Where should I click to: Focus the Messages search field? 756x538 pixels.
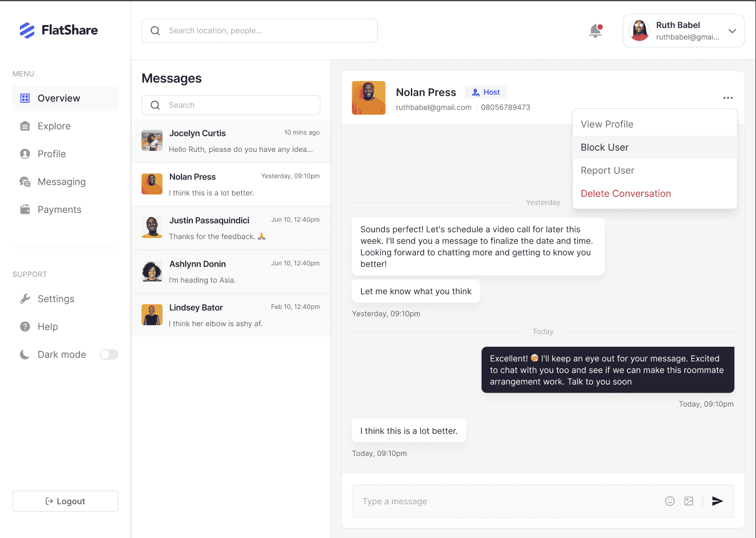[231, 105]
